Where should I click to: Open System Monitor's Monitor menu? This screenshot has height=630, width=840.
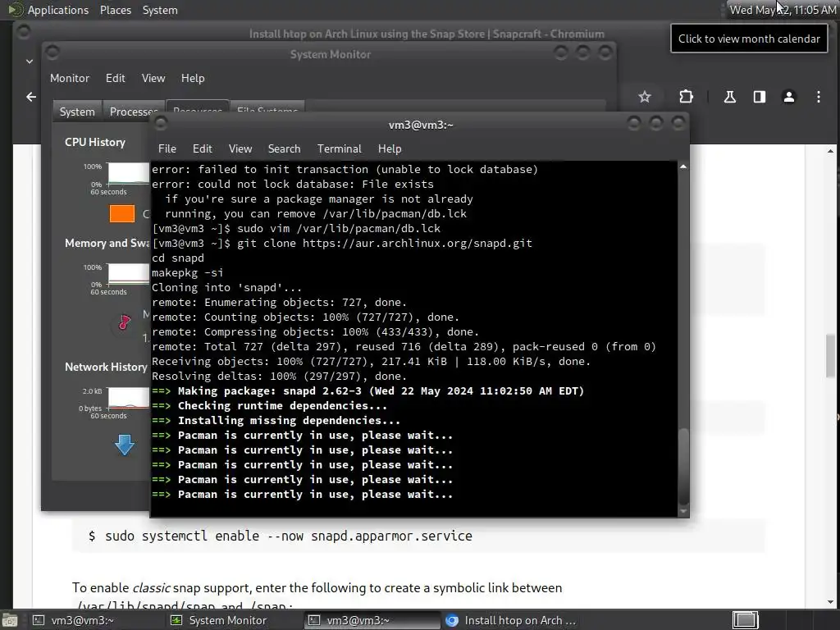pyautogui.click(x=70, y=78)
